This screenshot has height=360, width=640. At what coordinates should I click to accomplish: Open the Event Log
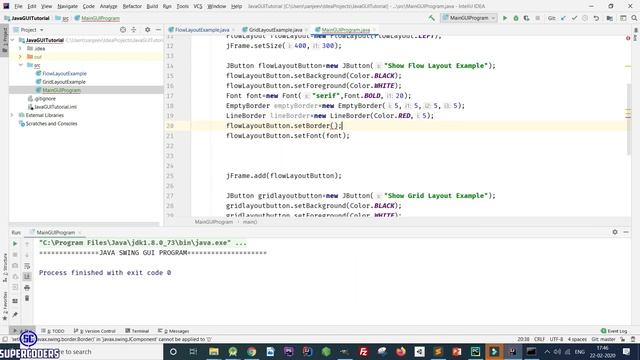[x=614, y=331]
